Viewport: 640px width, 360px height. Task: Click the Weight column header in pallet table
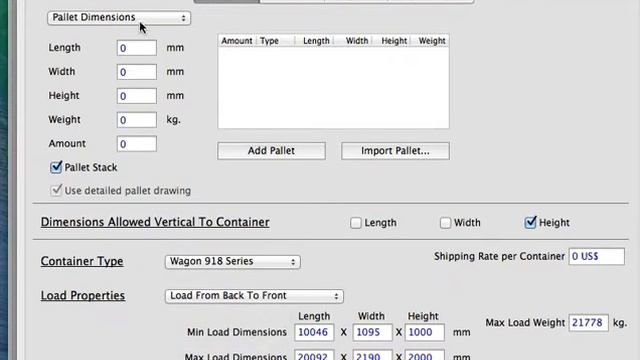[x=429, y=41]
